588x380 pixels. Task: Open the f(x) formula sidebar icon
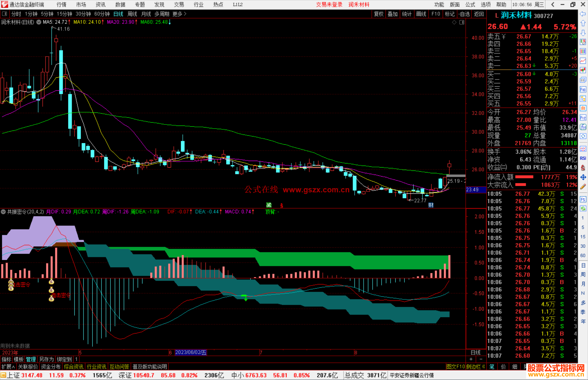point(583,127)
